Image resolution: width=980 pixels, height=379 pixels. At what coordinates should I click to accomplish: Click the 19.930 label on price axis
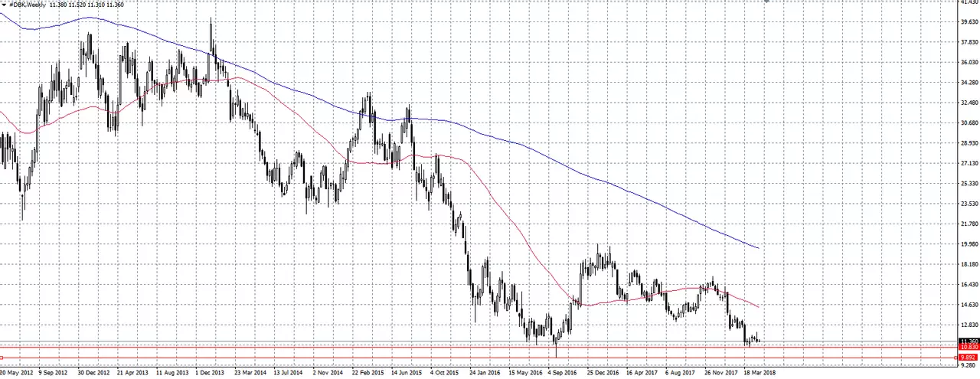pyautogui.click(x=969, y=244)
